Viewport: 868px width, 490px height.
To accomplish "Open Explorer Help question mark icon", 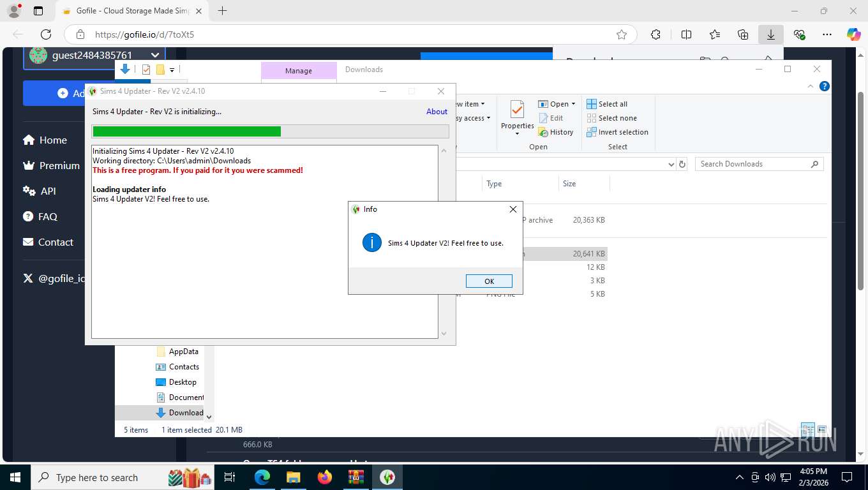I will click(x=825, y=86).
